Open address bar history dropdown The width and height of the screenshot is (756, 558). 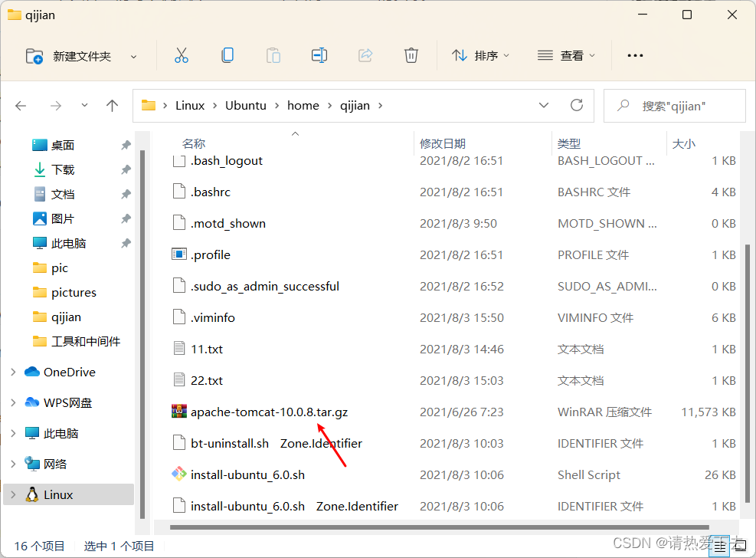pos(543,105)
